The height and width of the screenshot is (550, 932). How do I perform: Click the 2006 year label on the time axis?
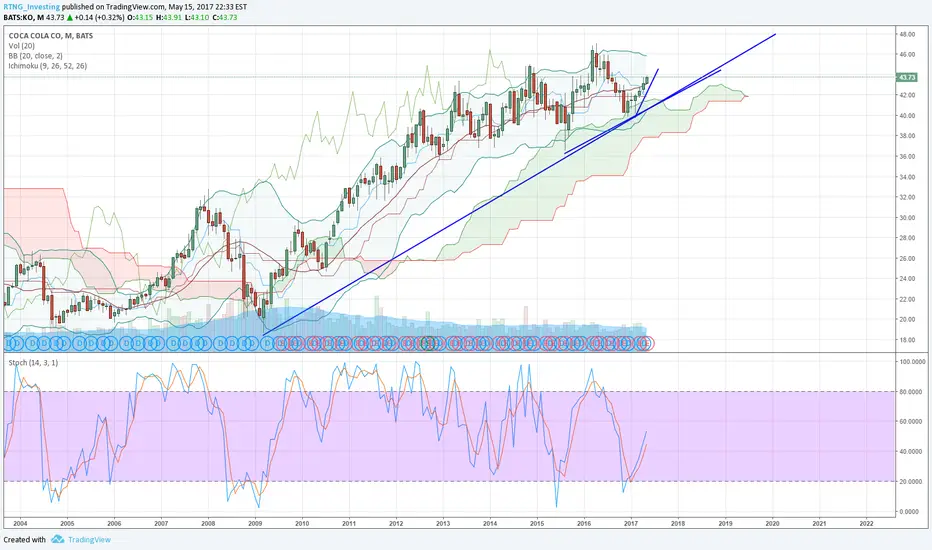point(114,524)
